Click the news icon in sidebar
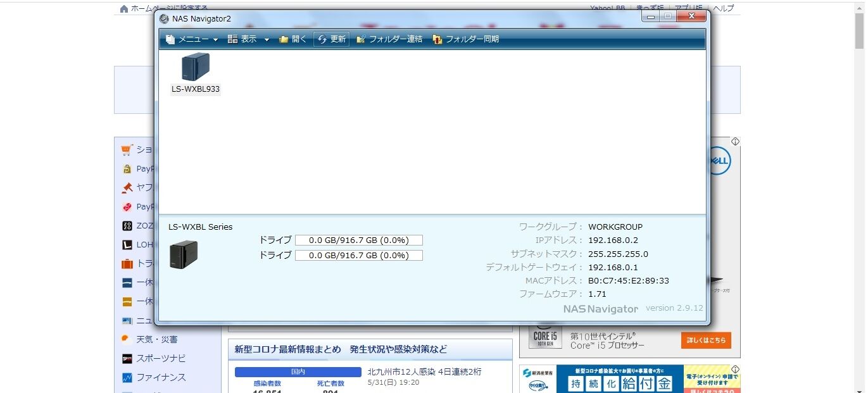The height and width of the screenshot is (393, 868). (127, 321)
